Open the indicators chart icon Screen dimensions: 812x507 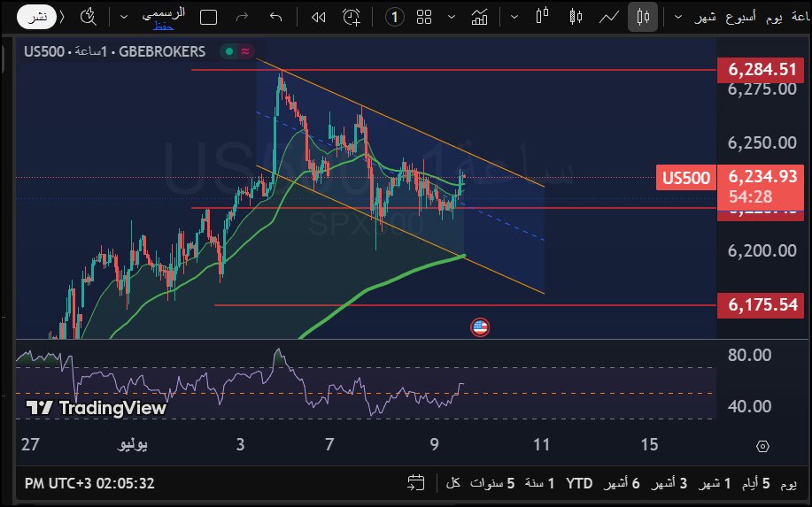point(480,17)
